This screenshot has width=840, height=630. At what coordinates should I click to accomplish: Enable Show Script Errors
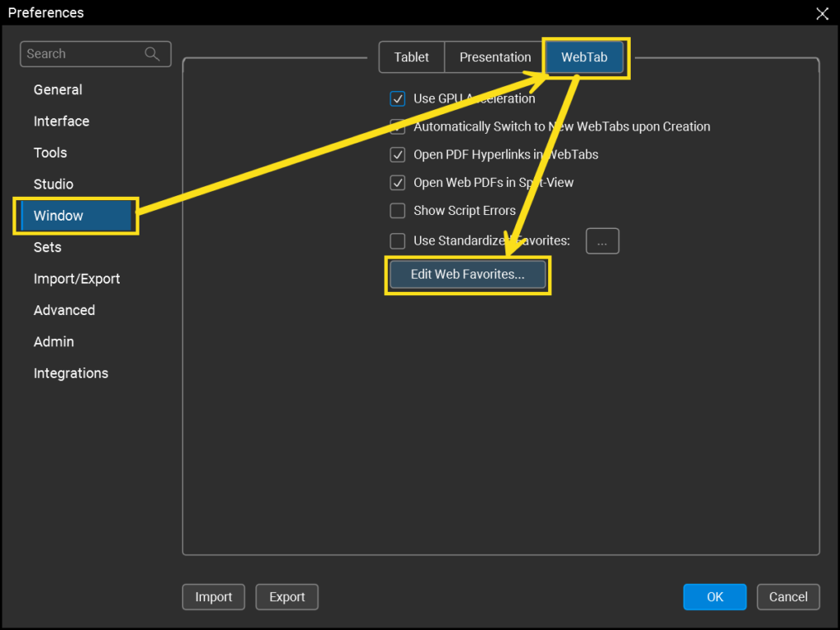point(398,211)
